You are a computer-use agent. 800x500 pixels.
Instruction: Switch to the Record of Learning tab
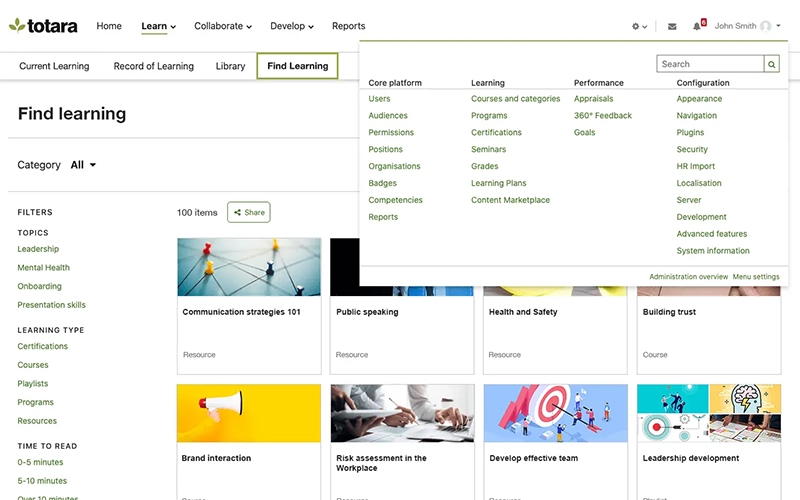point(154,66)
